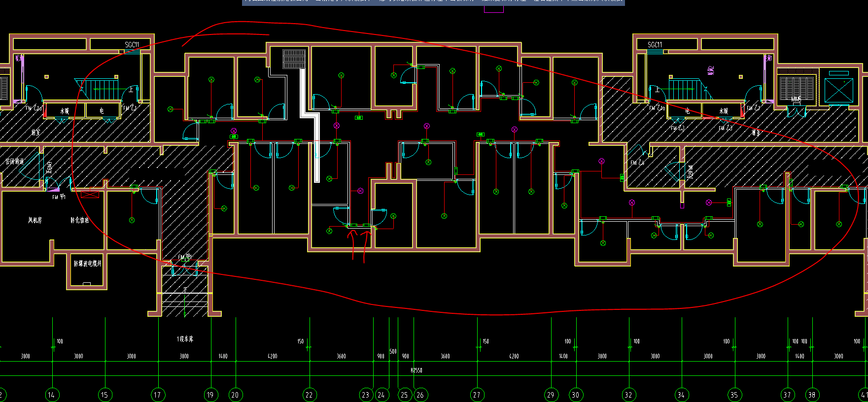Click the 'FM 甲1' label near 风机房

(x=59, y=197)
